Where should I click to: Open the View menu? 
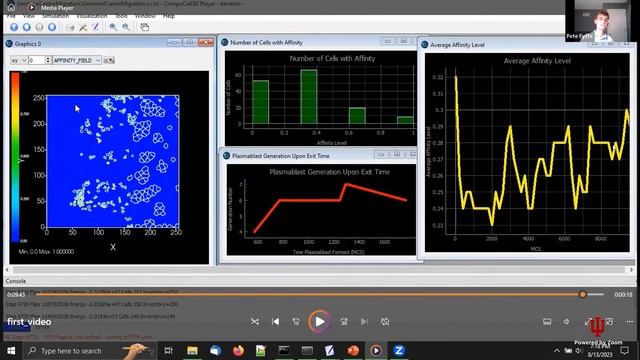pos(29,16)
